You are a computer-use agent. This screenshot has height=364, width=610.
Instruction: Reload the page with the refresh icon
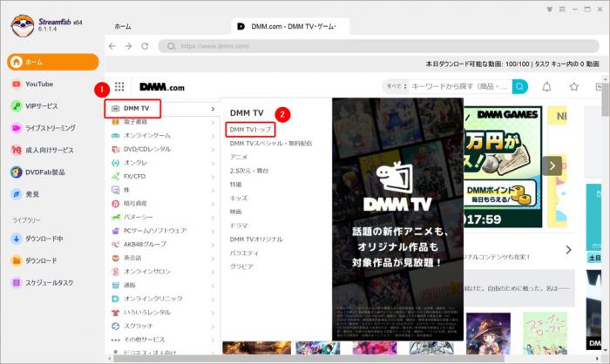[x=145, y=46]
